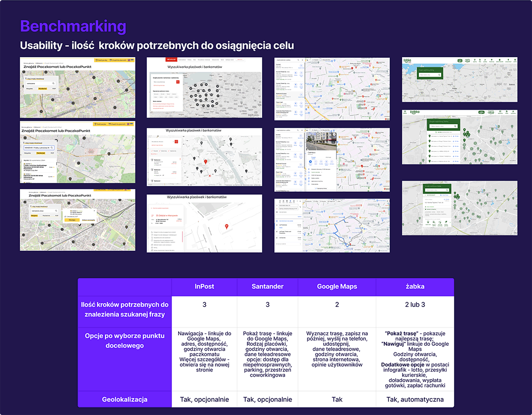
Task: Click 'Tak' geolocation cell under Google Maps
Action: [x=337, y=399]
